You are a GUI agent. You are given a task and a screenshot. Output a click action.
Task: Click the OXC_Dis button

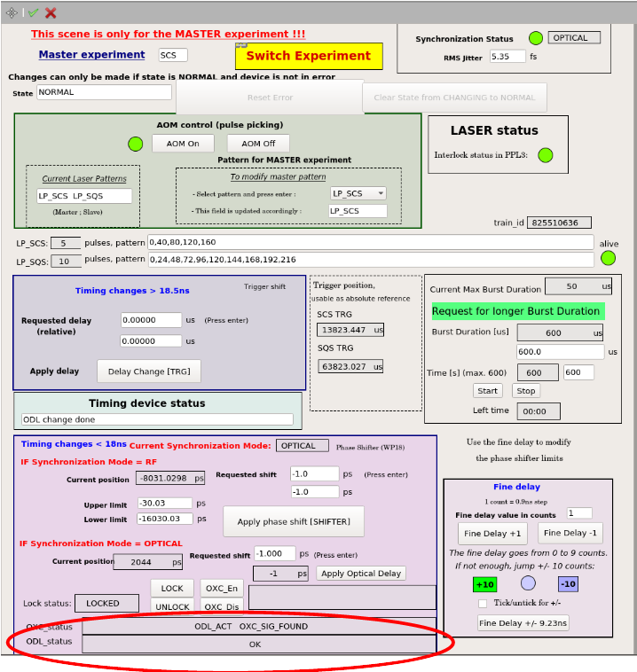[x=222, y=607]
